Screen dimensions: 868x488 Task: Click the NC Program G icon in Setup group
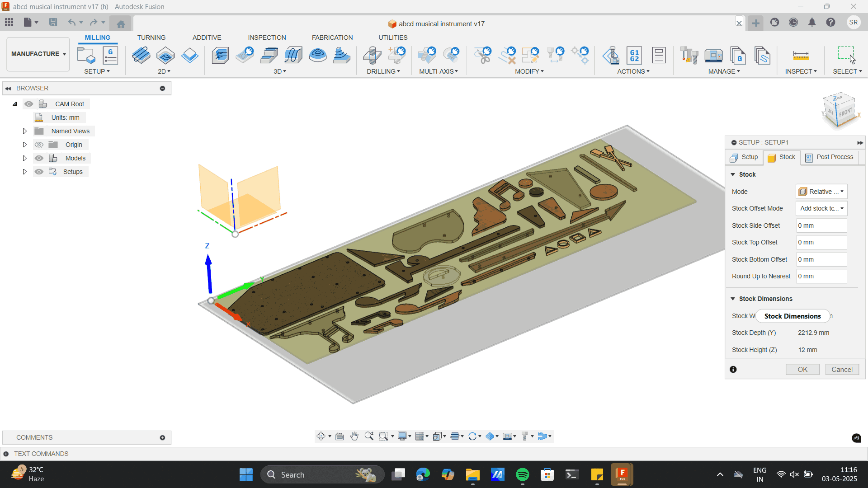click(x=110, y=55)
